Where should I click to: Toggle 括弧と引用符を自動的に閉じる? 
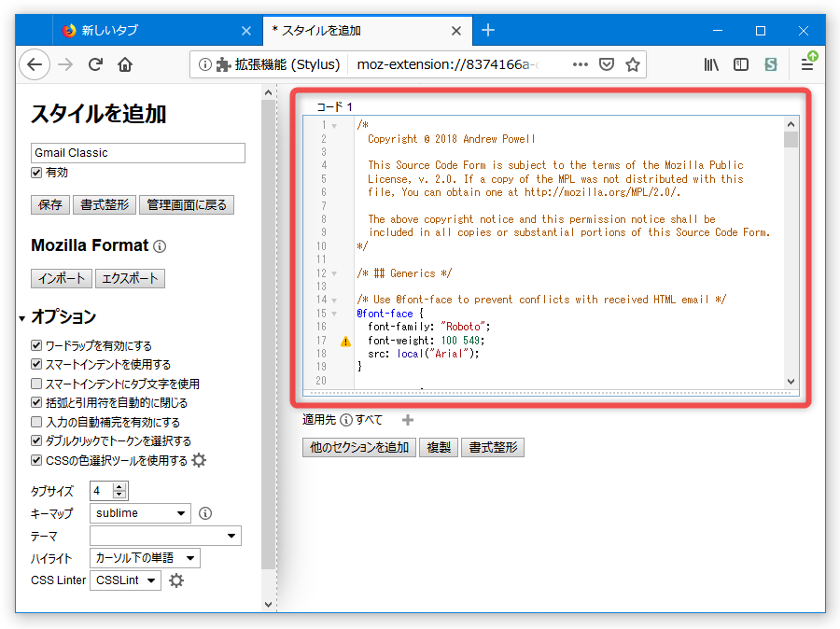[x=36, y=402]
